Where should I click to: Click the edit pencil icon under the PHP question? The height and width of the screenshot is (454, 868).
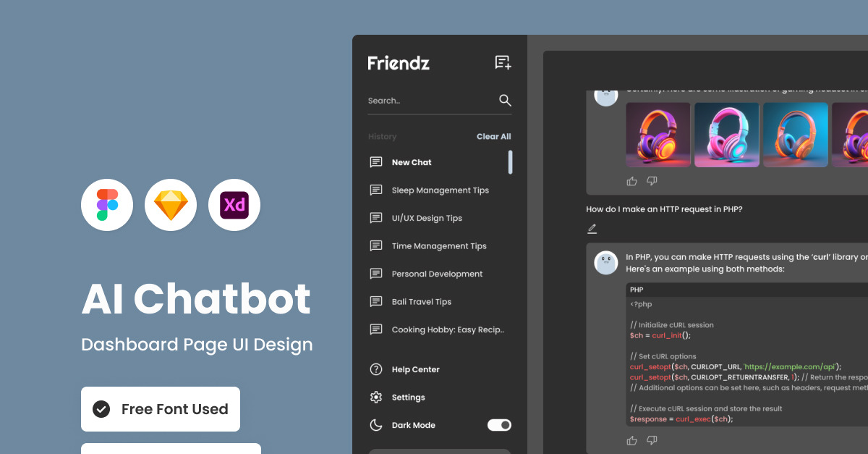(x=592, y=229)
